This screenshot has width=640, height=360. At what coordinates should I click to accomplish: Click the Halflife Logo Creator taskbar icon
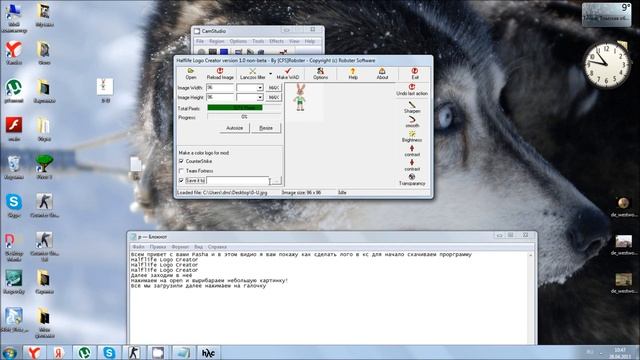click(208, 352)
